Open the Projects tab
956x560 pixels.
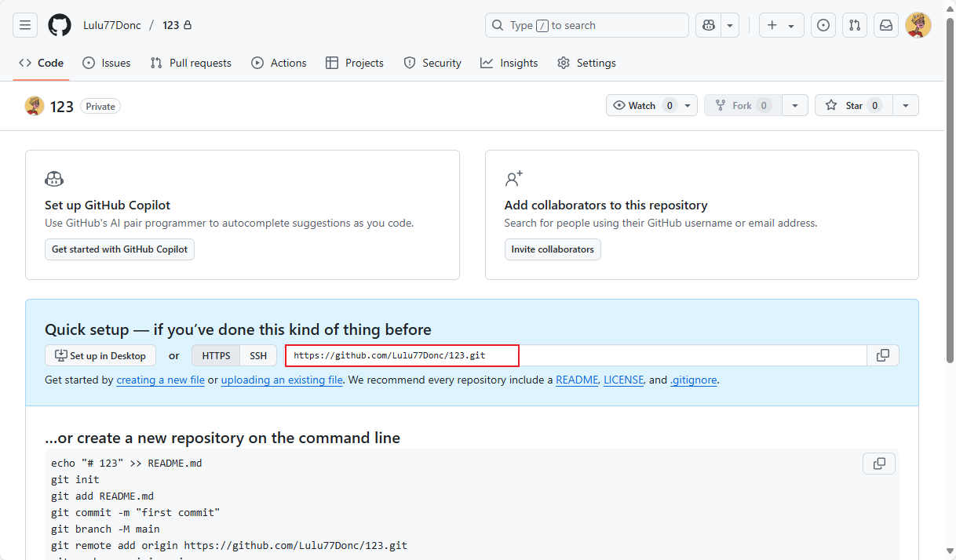(355, 63)
